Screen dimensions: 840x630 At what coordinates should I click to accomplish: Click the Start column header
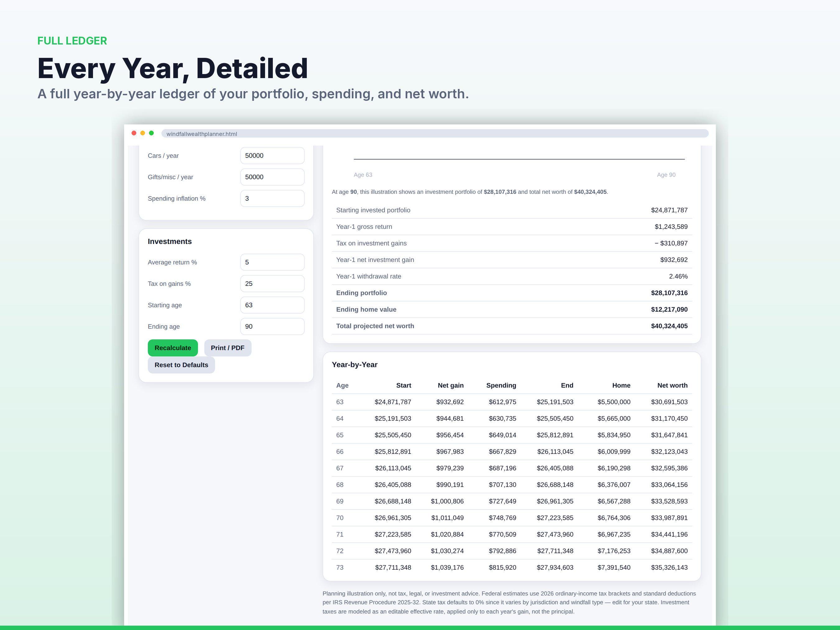tap(404, 385)
